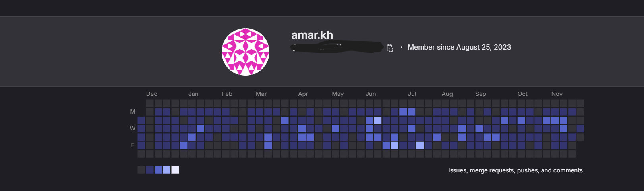Click the second legend swatch, dark blue
The height and width of the screenshot is (191, 644).
(150, 170)
